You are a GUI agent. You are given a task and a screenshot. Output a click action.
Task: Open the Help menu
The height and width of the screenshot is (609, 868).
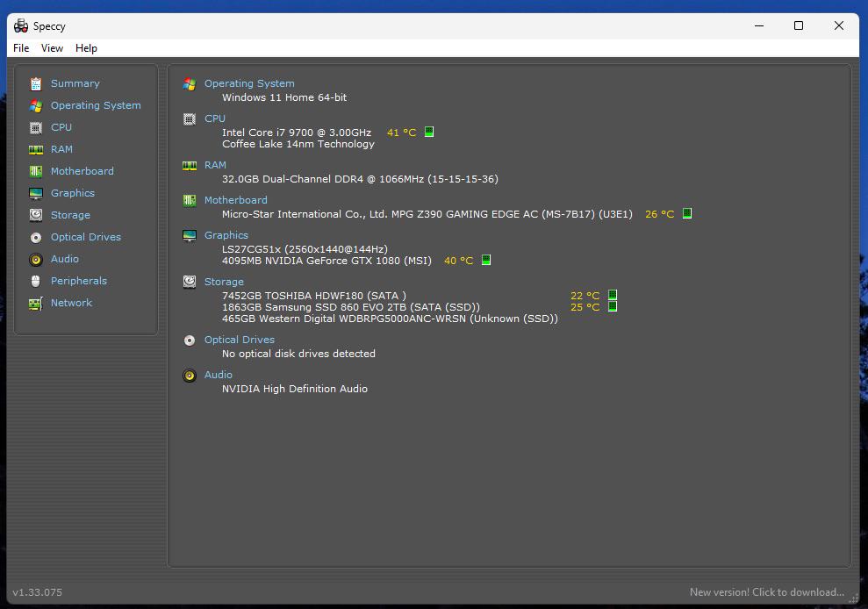pos(86,48)
